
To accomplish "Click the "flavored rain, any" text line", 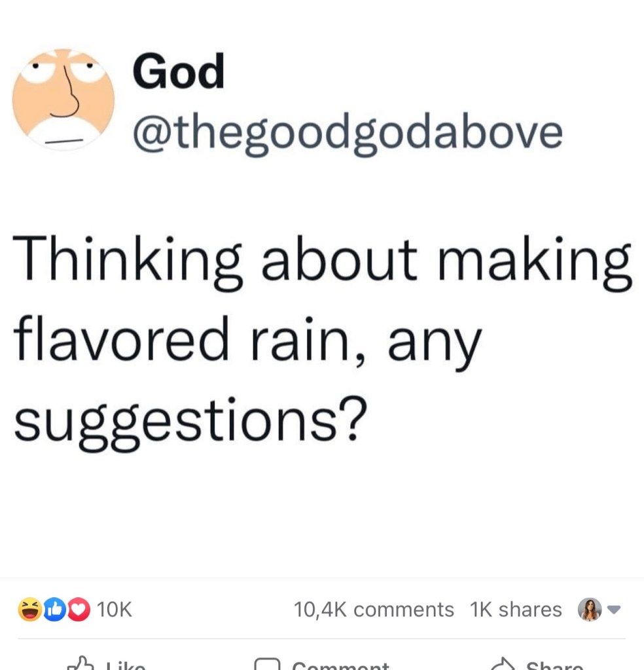I will [247, 340].
